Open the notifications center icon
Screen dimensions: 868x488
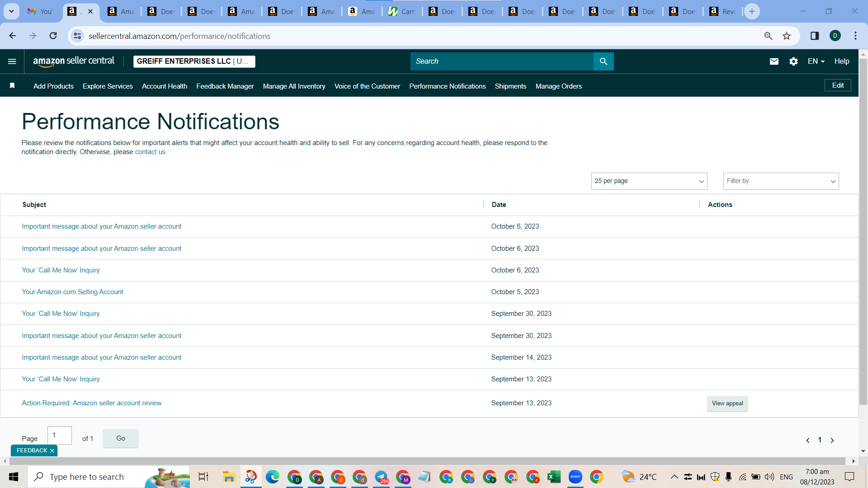click(x=849, y=477)
